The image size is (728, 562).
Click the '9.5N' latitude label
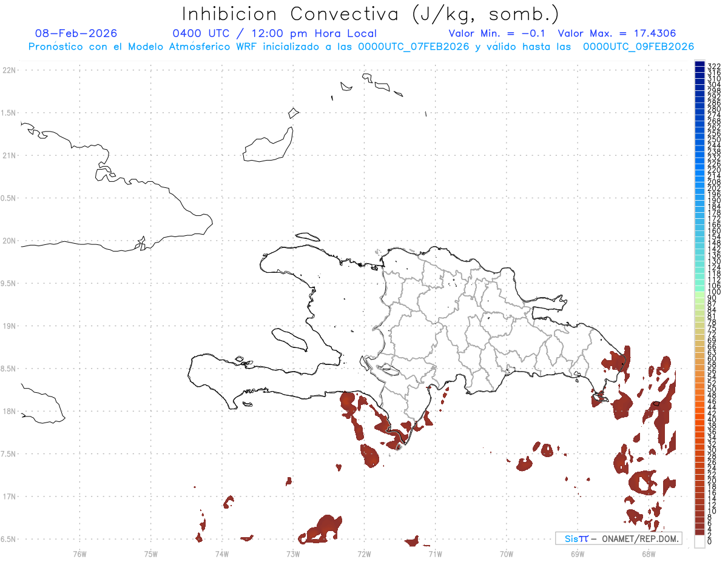(8, 283)
